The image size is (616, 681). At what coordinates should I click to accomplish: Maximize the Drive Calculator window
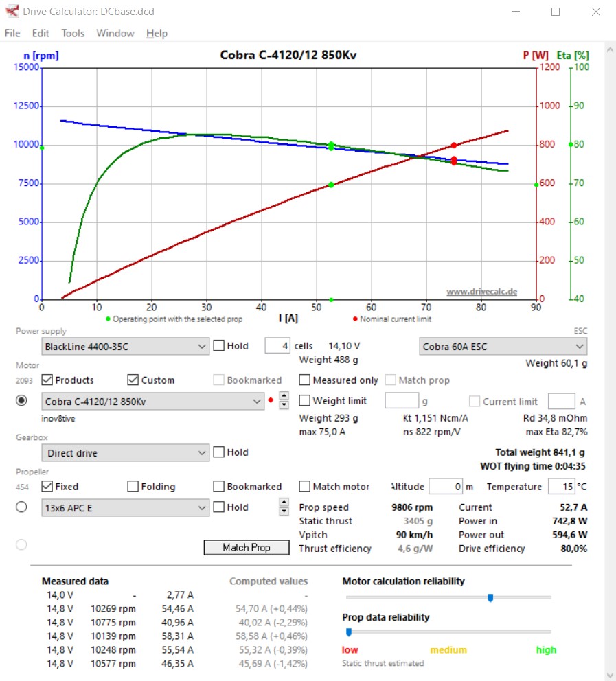[556, 12]
